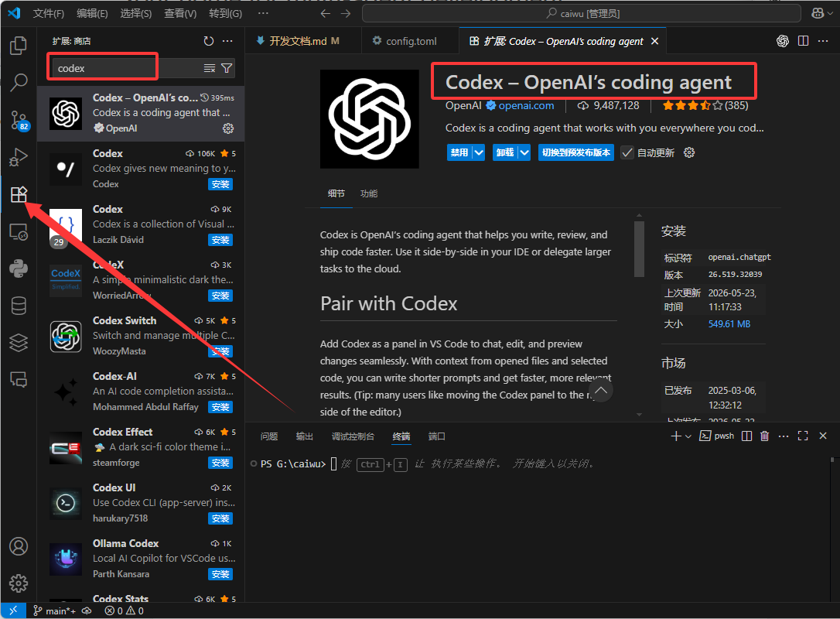Expand the disable button dropdown arrow
This screenshot has width=840, height=619.
479,152
